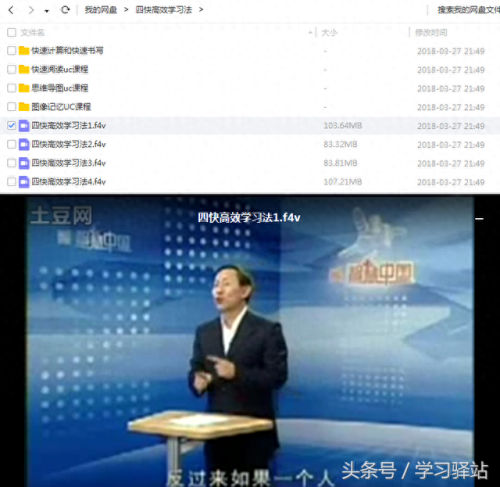Open folder name 思维导图uc课程
The image size is (500, 487).
[60, 88]
